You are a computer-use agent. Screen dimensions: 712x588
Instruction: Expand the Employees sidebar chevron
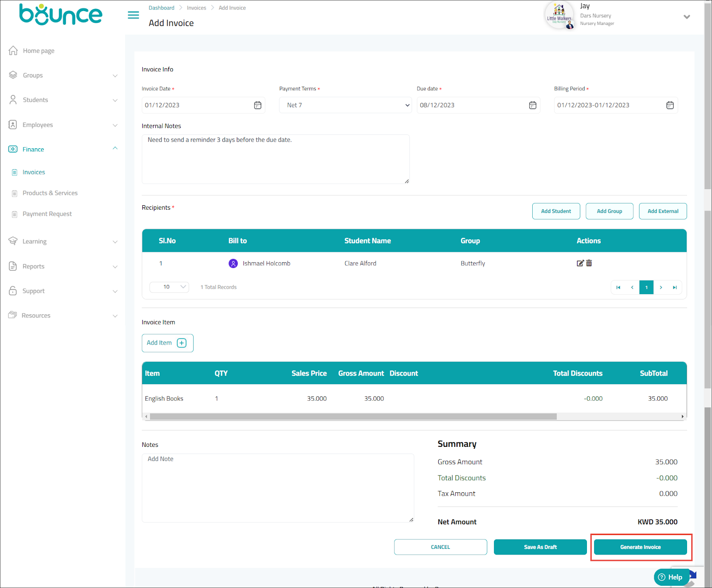click(115, 125)
